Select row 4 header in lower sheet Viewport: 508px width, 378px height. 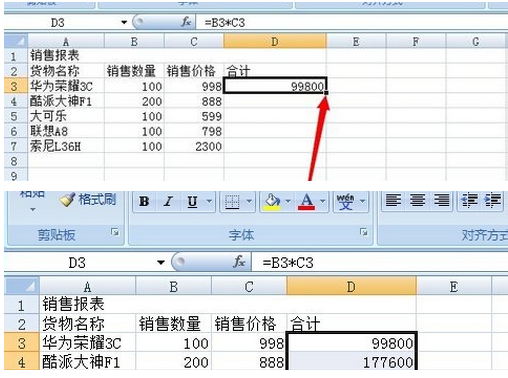point(22,361)
